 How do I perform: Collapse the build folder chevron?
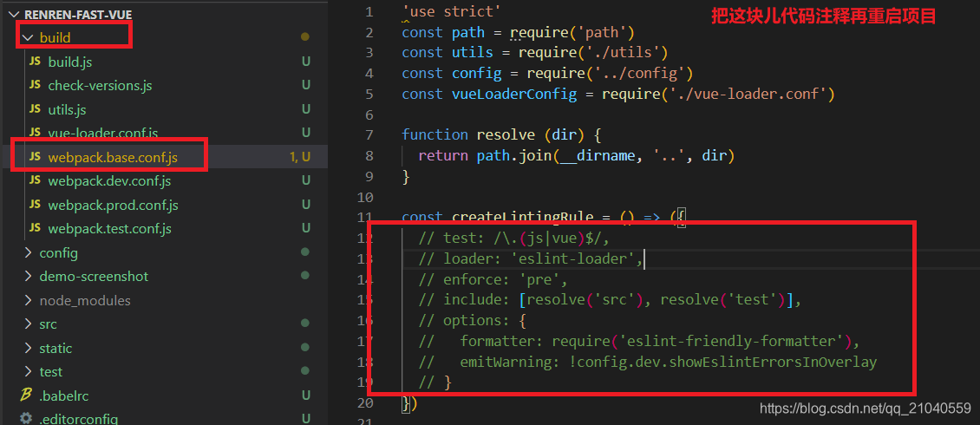27,37
